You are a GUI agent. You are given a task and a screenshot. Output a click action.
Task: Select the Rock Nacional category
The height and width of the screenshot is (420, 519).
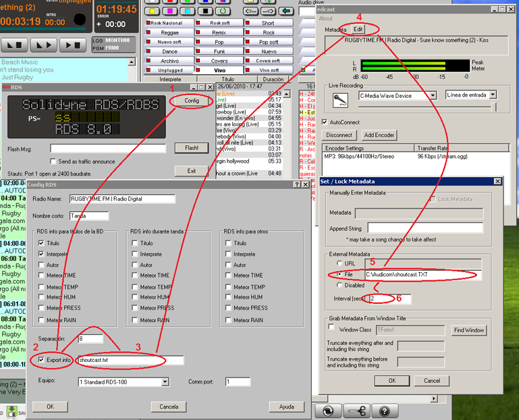tap(169, 23)
